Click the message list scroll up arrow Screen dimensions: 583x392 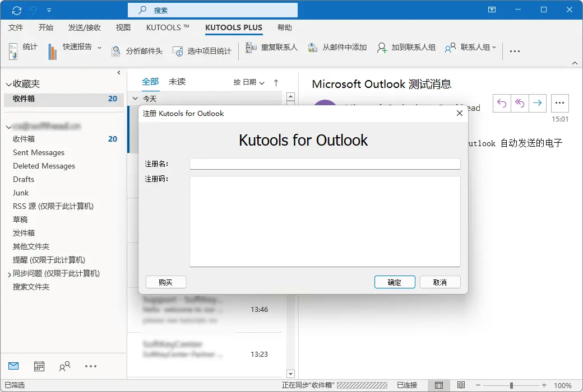(x=291, y=97)
